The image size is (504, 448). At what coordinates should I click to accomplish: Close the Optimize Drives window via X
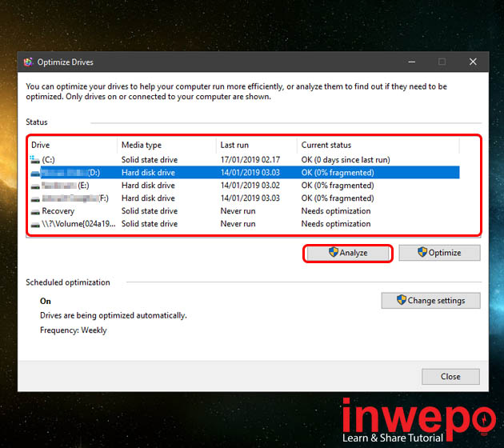coord(473,62)
